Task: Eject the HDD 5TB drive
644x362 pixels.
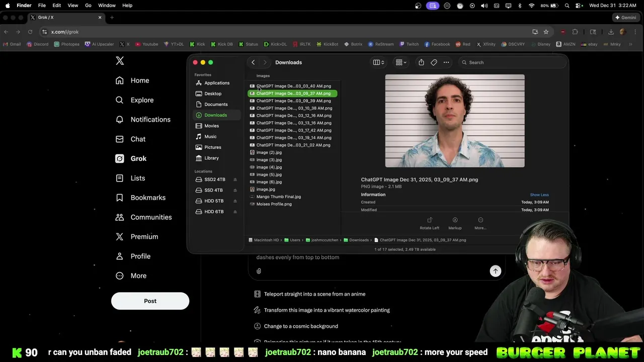Action: [235, 201]
